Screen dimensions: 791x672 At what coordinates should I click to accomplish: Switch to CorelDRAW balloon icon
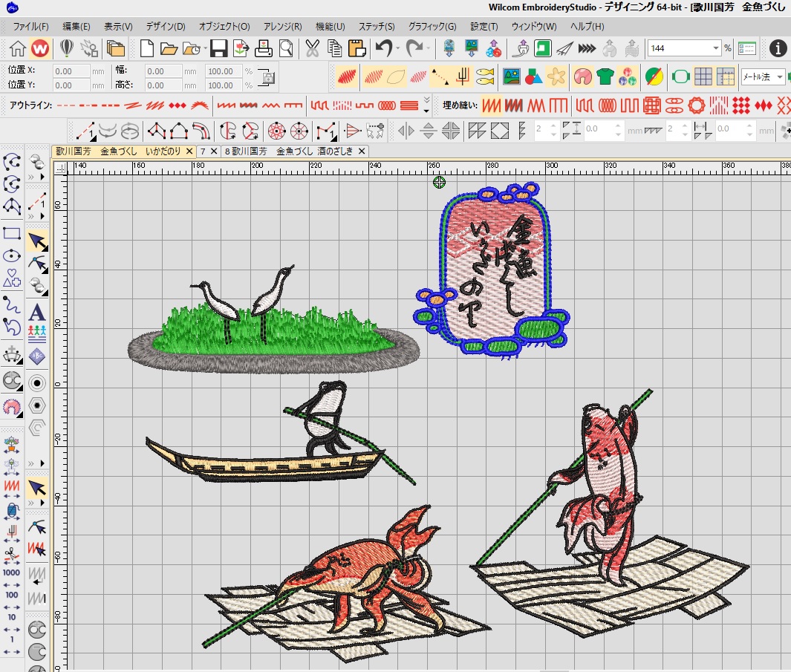click(x=67, y=48)
